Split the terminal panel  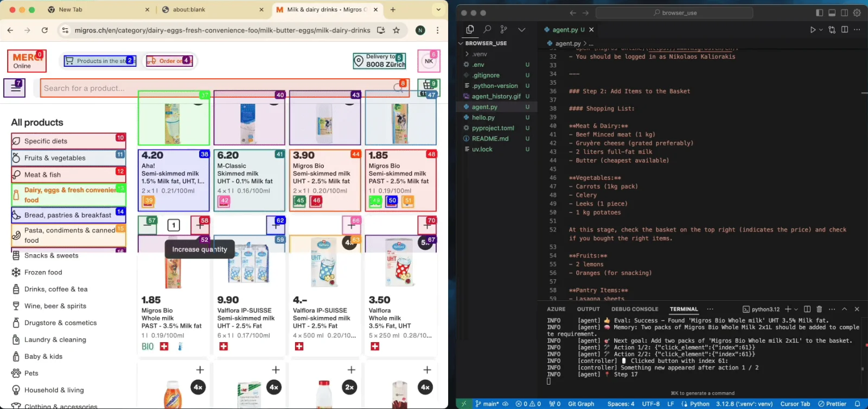807,309
